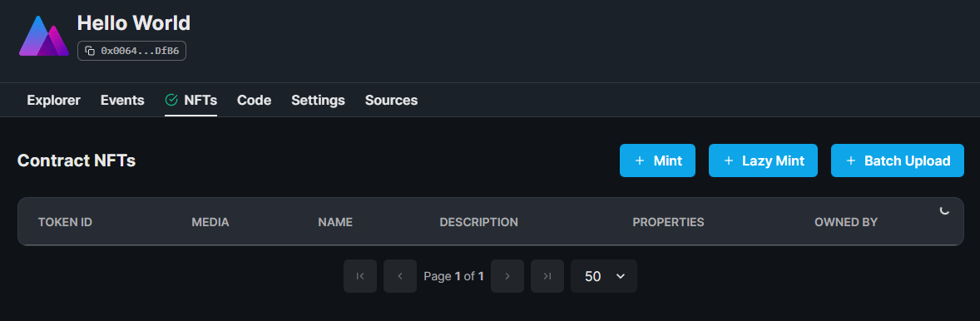Click the thirdweb purple triangle logo
Image resolution: width=980 pixels, height=321 pixels.
tap(44, 37)
